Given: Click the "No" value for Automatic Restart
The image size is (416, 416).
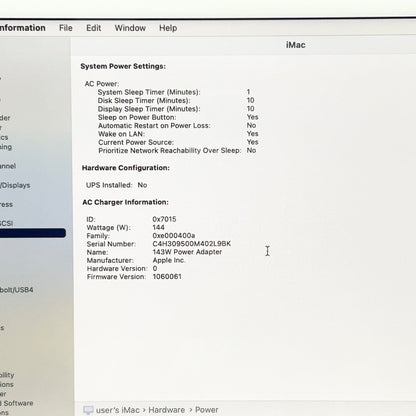Looking at the screenshot, I should 251,125.
